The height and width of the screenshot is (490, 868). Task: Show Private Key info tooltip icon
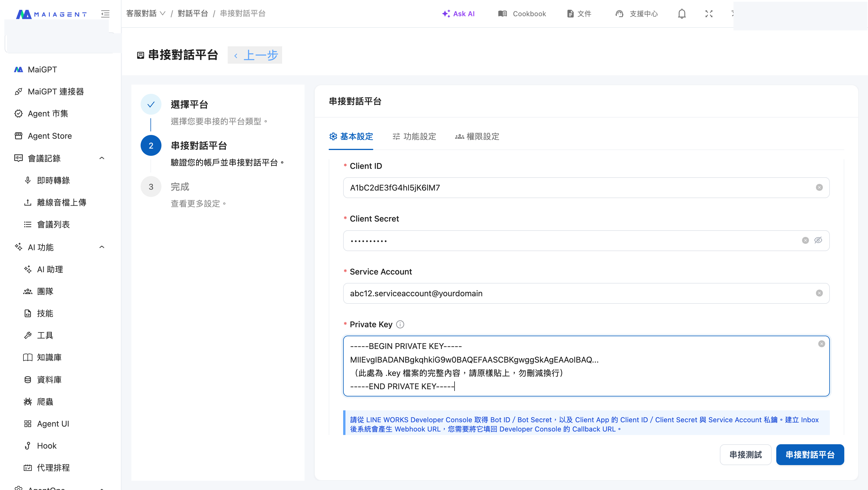(x=400, y=324)
